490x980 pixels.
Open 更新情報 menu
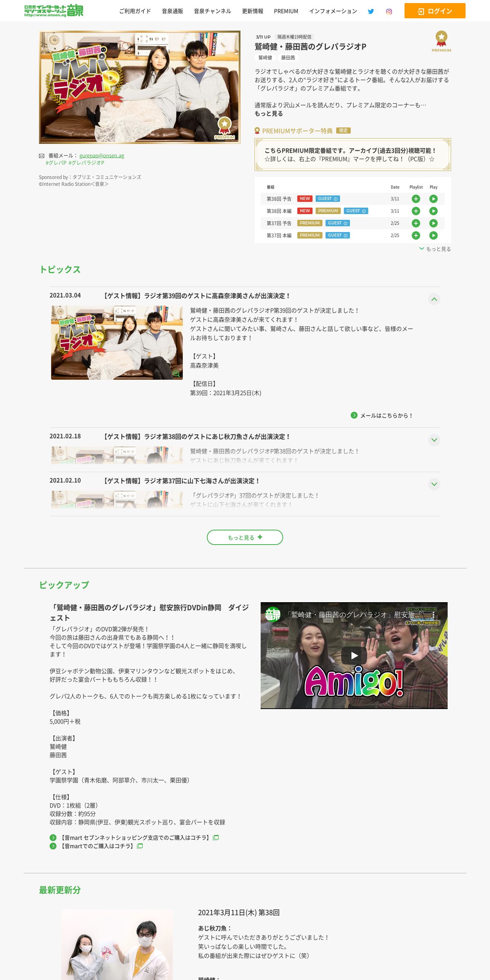coord(253,11)
